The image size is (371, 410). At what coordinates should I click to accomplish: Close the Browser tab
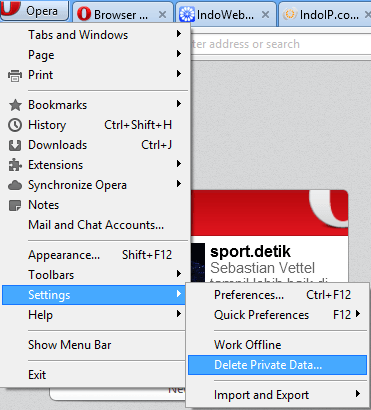click(x=162, y=15)
